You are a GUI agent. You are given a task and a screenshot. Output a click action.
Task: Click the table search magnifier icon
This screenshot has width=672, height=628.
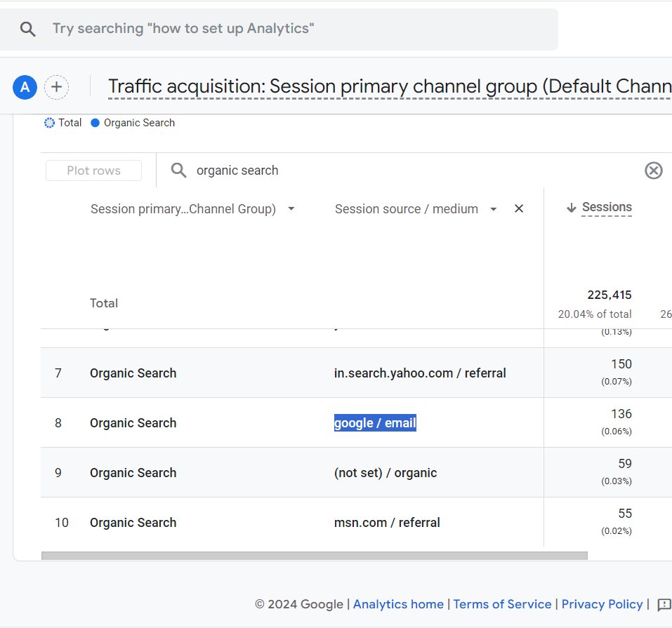tap(179, 170)
